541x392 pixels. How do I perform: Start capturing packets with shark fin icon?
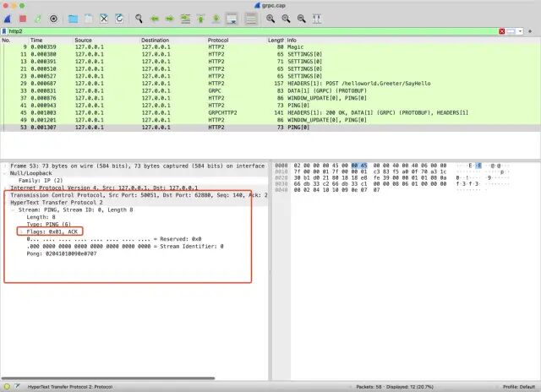tap(8, 19)
